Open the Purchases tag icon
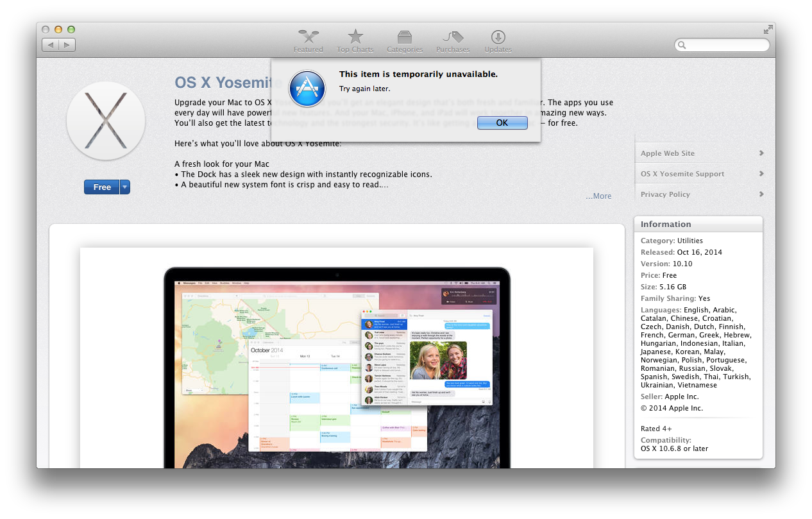The image size is (812, 519). tap(453, 37)
